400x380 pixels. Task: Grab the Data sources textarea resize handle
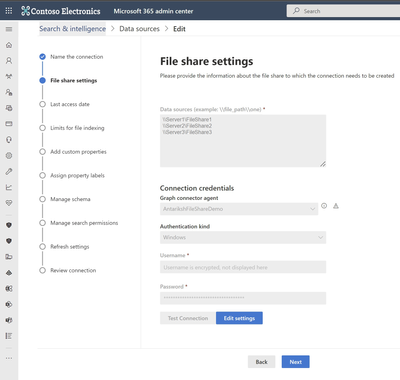[x=323, y=164]
